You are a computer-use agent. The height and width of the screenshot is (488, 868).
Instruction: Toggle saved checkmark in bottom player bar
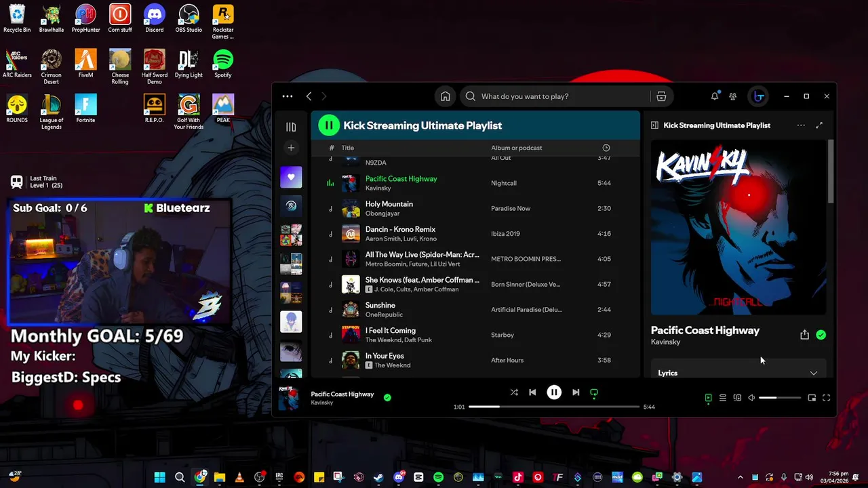tap(387, 398)
